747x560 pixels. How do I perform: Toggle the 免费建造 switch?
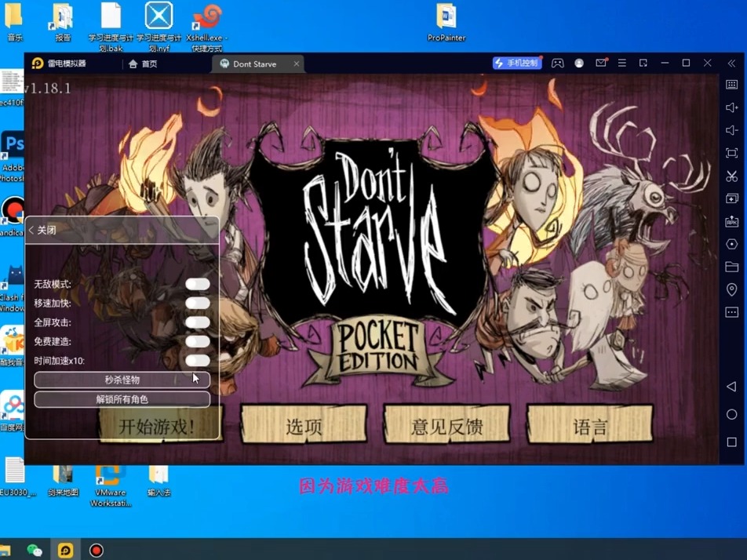coord(198,341)
